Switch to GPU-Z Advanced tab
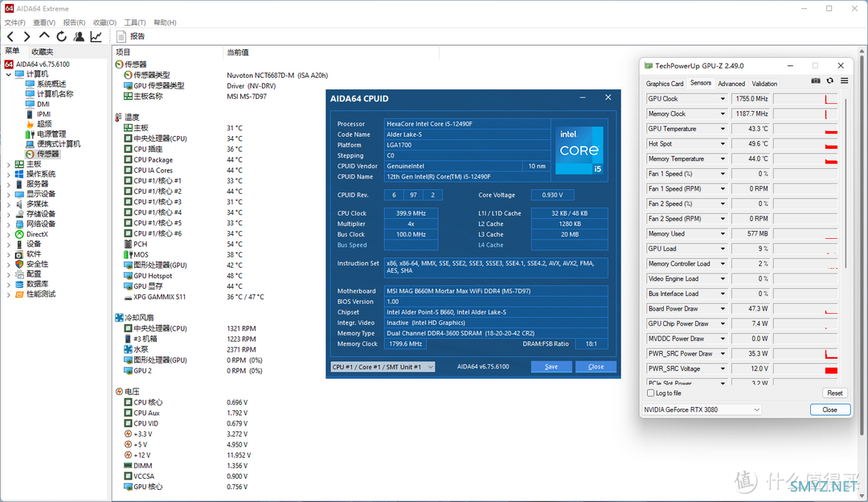Viewport: 868px width, 502px height. (731, 84)
